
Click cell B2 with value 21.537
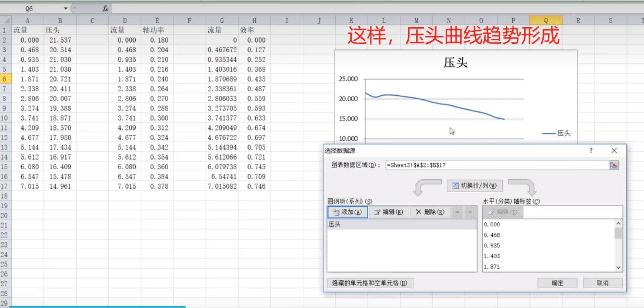60,40
